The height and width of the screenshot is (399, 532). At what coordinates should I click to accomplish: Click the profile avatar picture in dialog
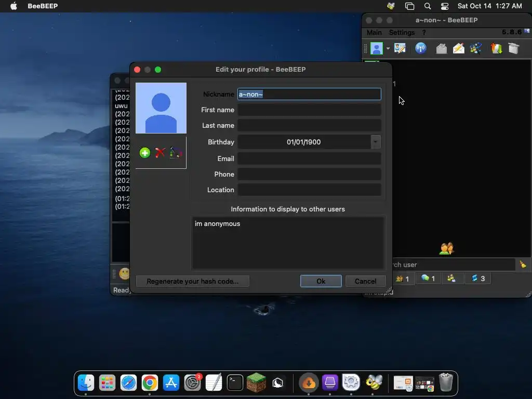click(161, 108)
